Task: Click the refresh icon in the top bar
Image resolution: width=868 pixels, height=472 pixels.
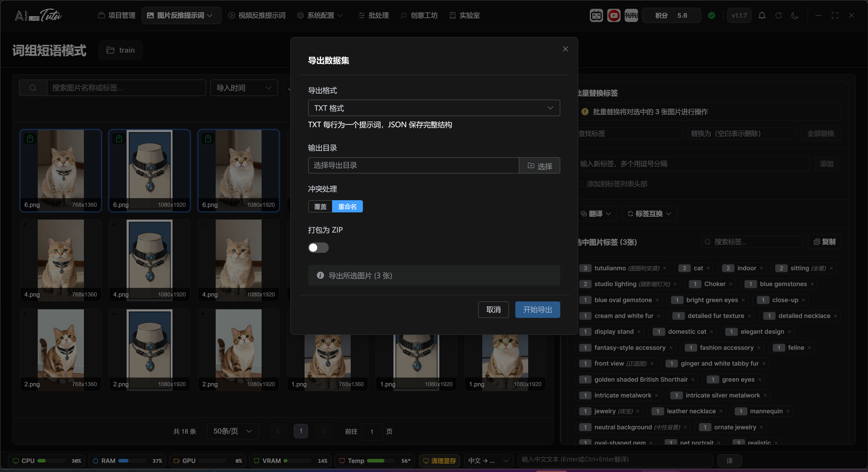Action: pos(778,16)
